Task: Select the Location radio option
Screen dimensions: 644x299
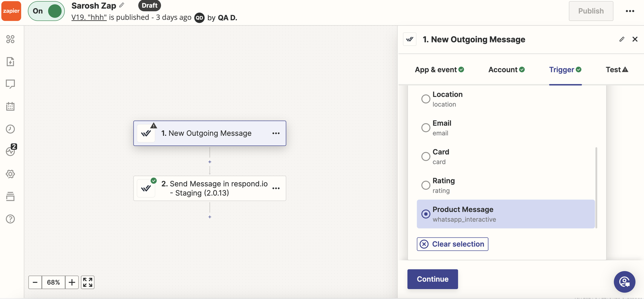Action: pos(426,99)
